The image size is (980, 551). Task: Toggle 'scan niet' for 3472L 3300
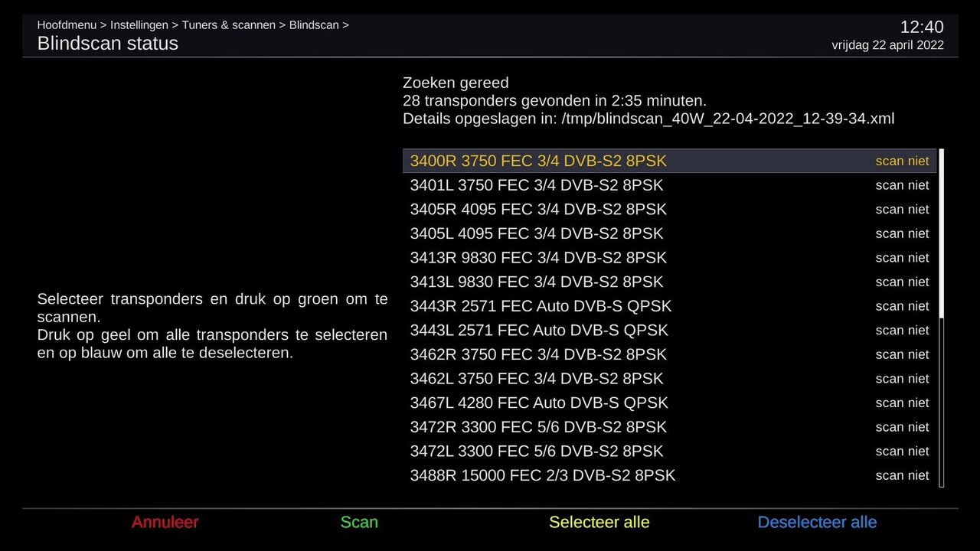click(x=902, y=452)
